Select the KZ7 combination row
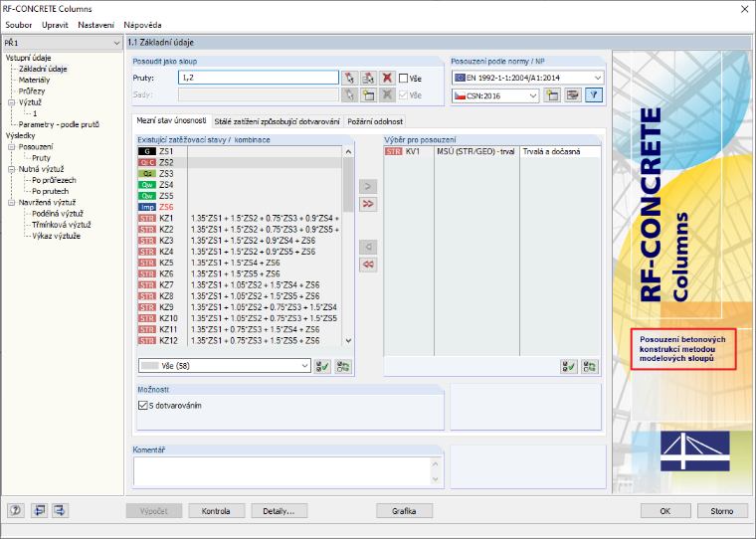This screenshot has width=756, height=539. tap(240, 285)
